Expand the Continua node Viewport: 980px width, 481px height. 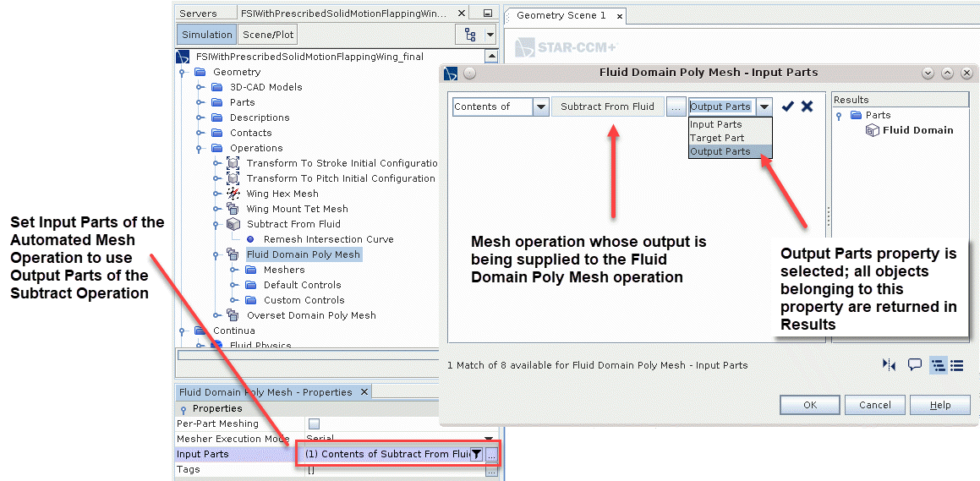[183, 331]
